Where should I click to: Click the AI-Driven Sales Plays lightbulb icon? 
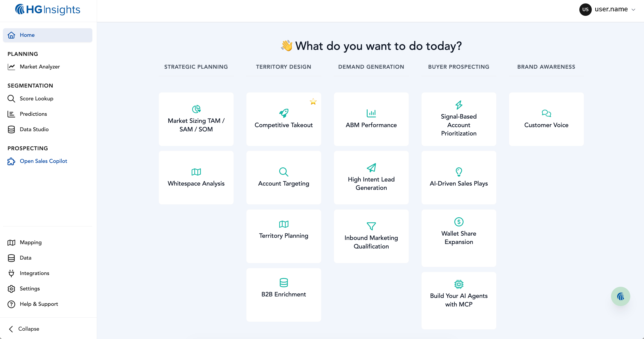(459, 172)
